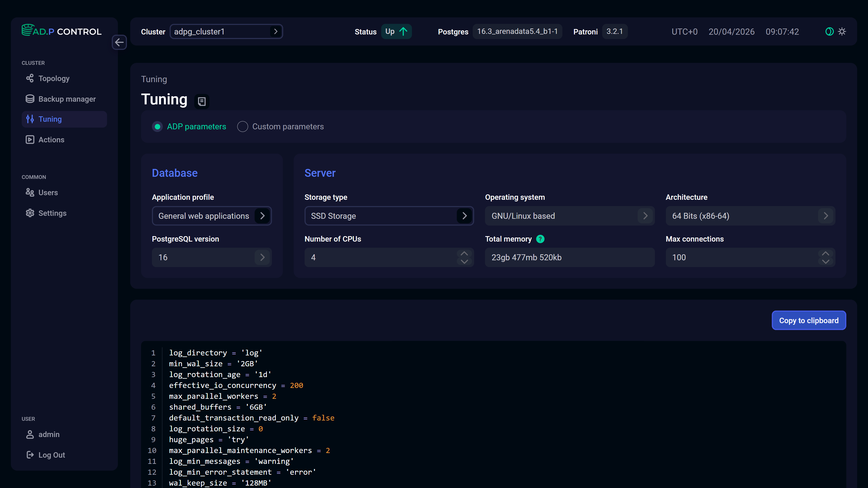The width and height of the screenshot is (868, 488).
Task: Open the Application profile dropdown
Action: 212,216
